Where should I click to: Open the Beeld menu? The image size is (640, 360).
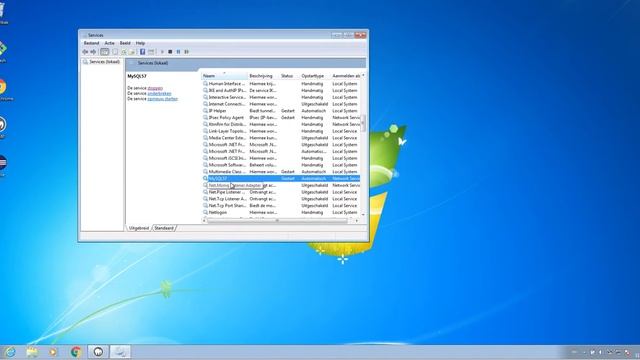point(125,43)
